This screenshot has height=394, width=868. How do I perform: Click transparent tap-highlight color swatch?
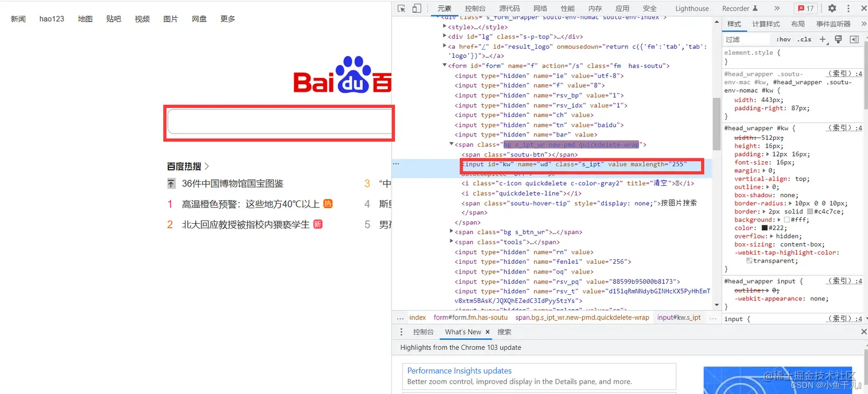pos(749,261)
